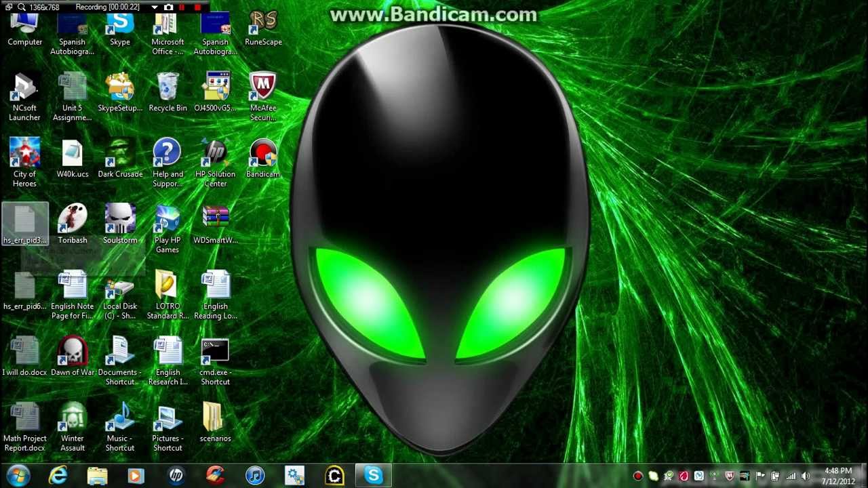868x488 pixels.
Task: Open the Computer desktop icon
Action: click(24, 30)
